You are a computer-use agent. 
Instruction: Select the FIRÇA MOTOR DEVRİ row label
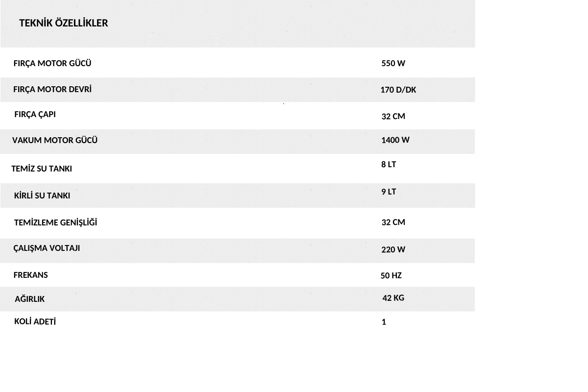pos(52,89)
